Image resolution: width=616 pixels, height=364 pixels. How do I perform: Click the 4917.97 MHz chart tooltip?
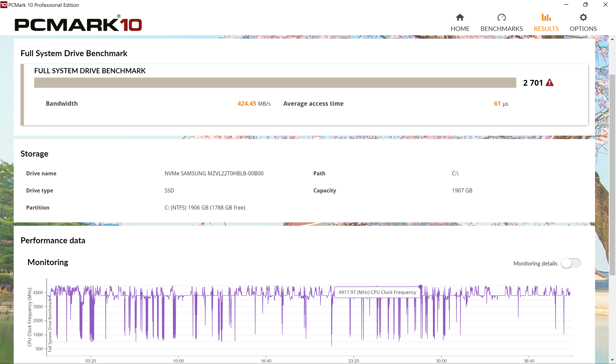(x=377, y=292)
